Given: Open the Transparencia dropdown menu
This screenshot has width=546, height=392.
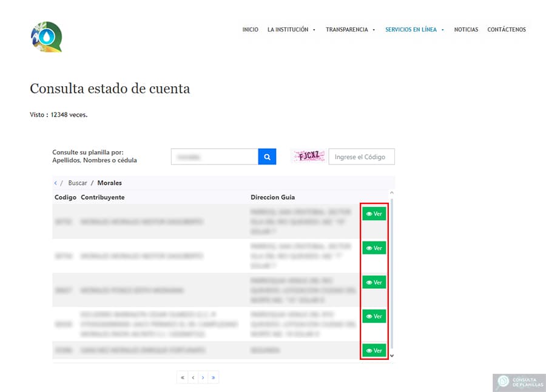Looking at the screenshot, I should coord(350,30).
